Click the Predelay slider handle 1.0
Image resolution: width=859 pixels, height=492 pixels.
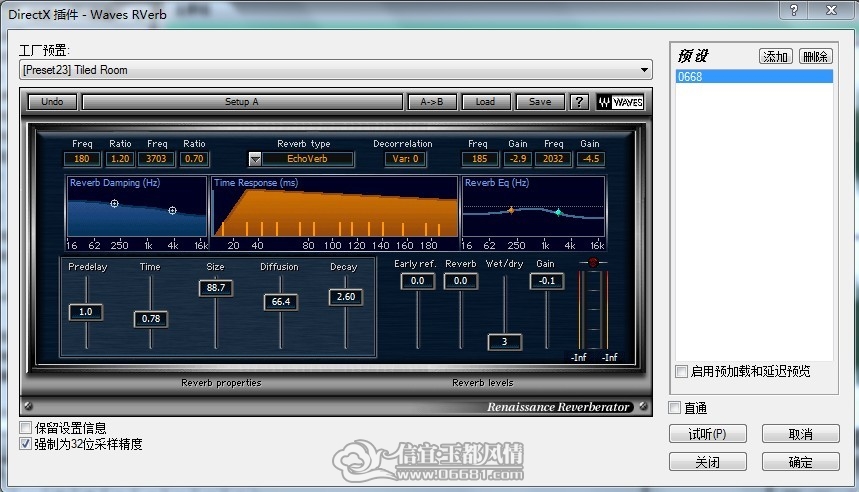86,312
